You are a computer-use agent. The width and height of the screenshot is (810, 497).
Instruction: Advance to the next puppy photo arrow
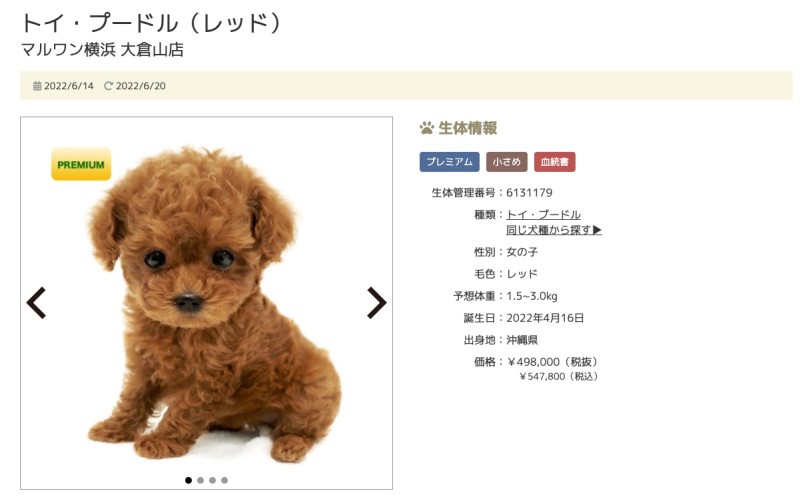[x=377, y=303]
